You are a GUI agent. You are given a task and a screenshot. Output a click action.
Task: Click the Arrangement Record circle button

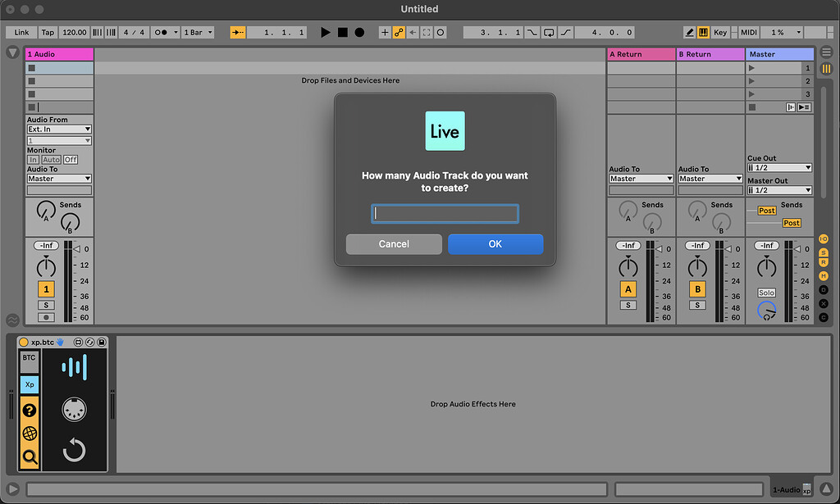(359, 33)
